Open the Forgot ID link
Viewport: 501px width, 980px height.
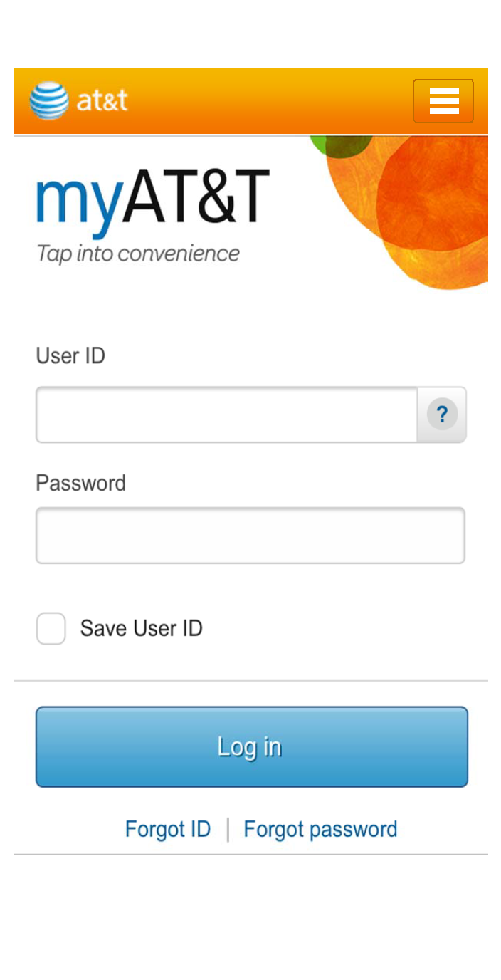168,829
